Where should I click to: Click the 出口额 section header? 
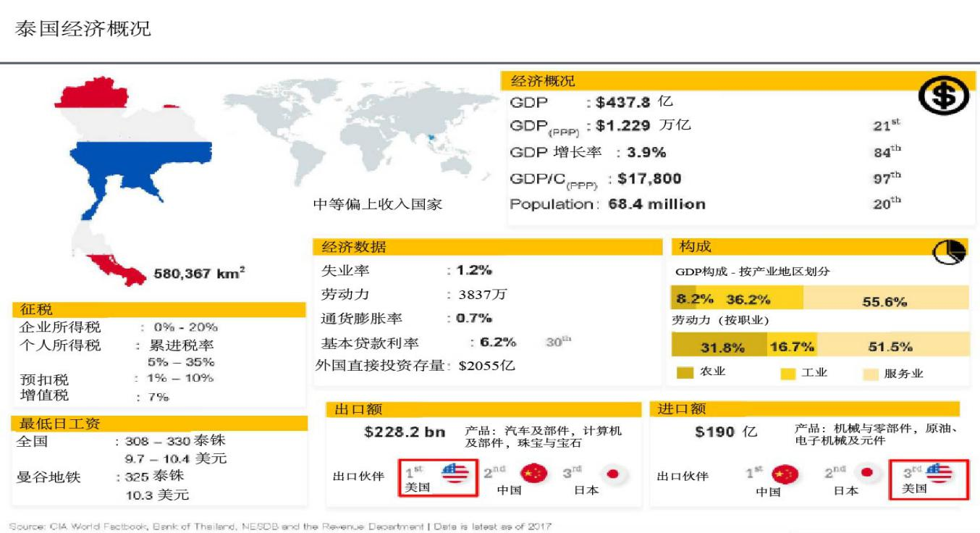click(x=483, y=410)
